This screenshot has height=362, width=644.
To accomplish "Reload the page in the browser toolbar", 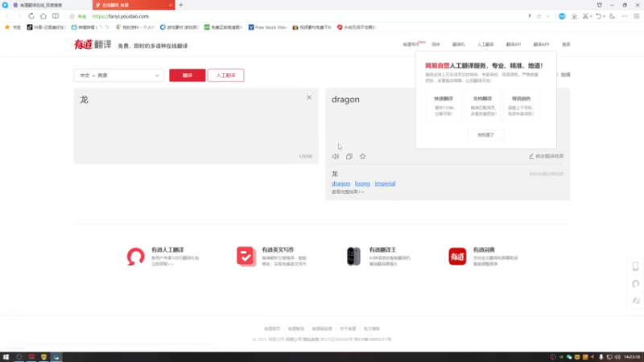I will pyautogui.click(x=31, y=16).
